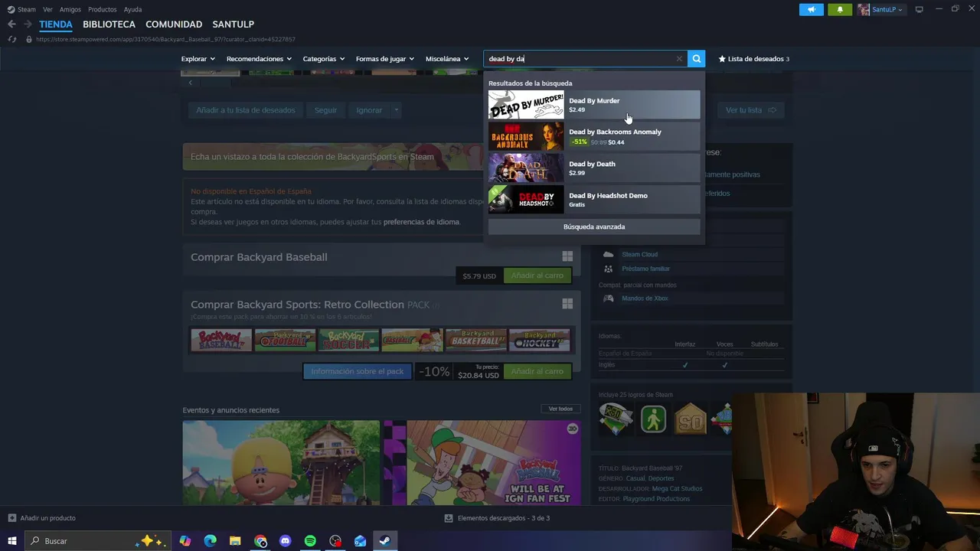Open the TIENDA tab
Screen dimensions: 980x551
tap(56, 24)
